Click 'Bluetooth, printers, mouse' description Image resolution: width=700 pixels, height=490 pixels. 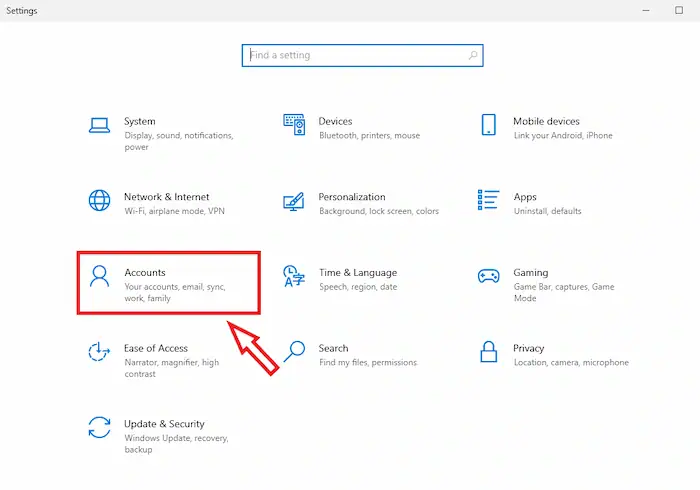click(x=370, y=135)
